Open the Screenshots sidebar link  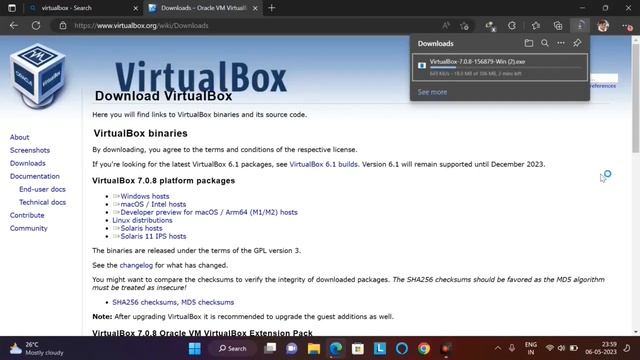(x=30, y=150)
